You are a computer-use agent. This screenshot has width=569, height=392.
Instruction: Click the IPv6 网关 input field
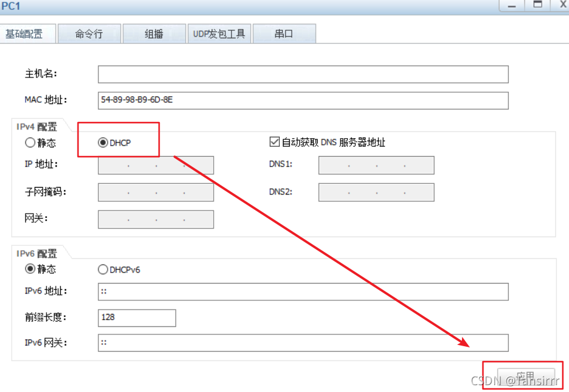(303, 343)
